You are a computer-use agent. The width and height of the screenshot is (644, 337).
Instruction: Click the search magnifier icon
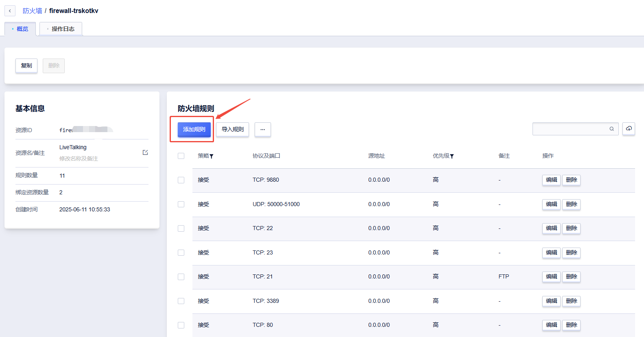coord(611,129)
